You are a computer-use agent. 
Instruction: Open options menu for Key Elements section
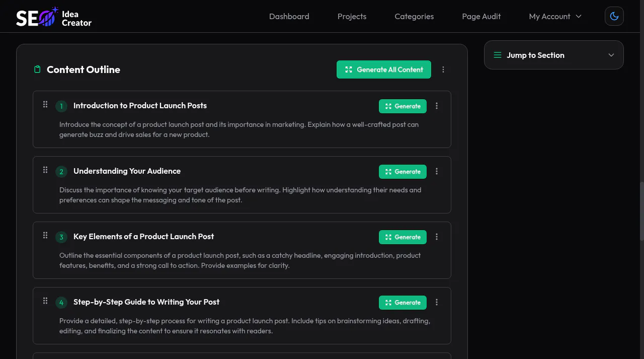pos(437,237)
